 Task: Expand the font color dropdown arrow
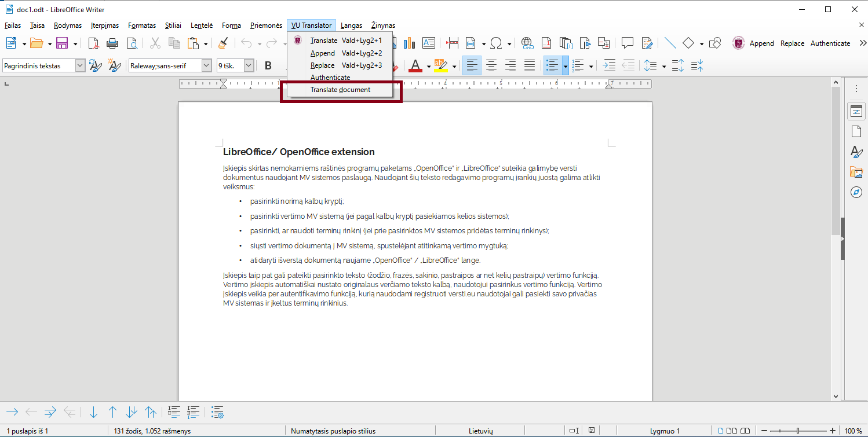point(429,66)
